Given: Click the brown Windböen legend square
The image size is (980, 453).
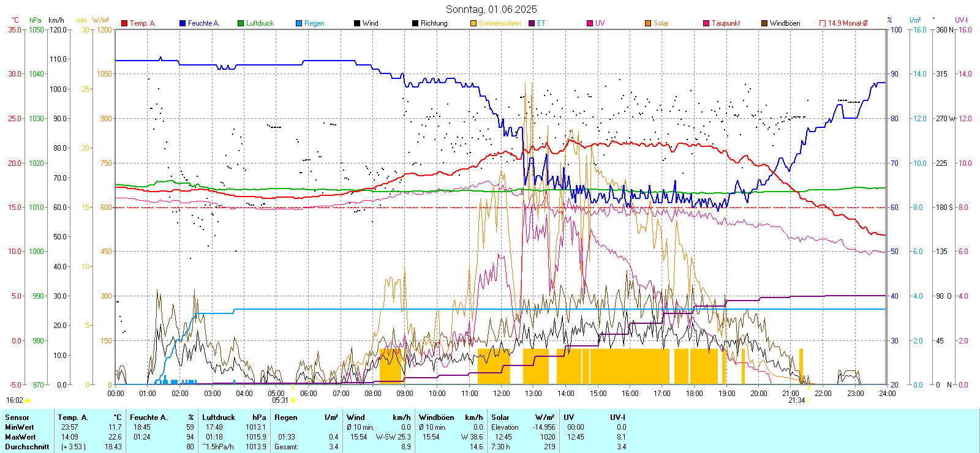Looking at the screenshot, I should pyautogui.click(x=764, y=23).
